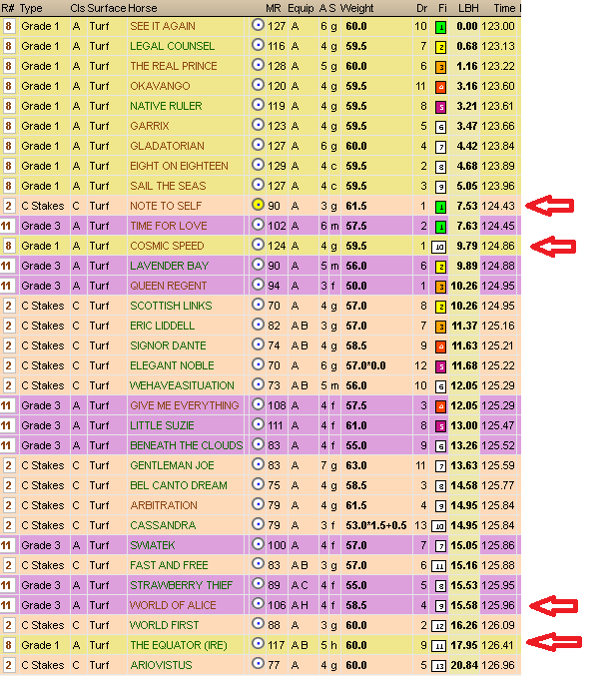Select the circle marker in LITTLE SUZIE row
Image resolution: width=616 pixels, height=678 pixels.
[258, 425]
